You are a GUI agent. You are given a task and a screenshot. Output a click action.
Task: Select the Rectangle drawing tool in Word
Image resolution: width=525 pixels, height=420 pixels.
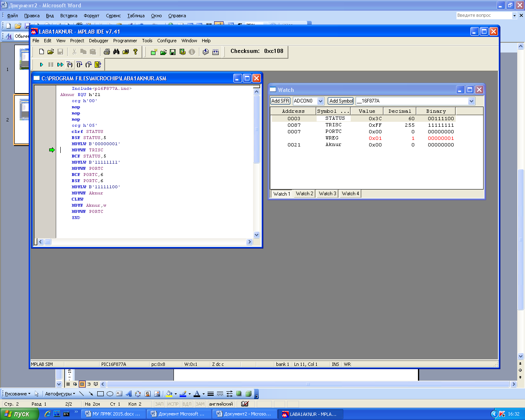click(x=100, y=394)
